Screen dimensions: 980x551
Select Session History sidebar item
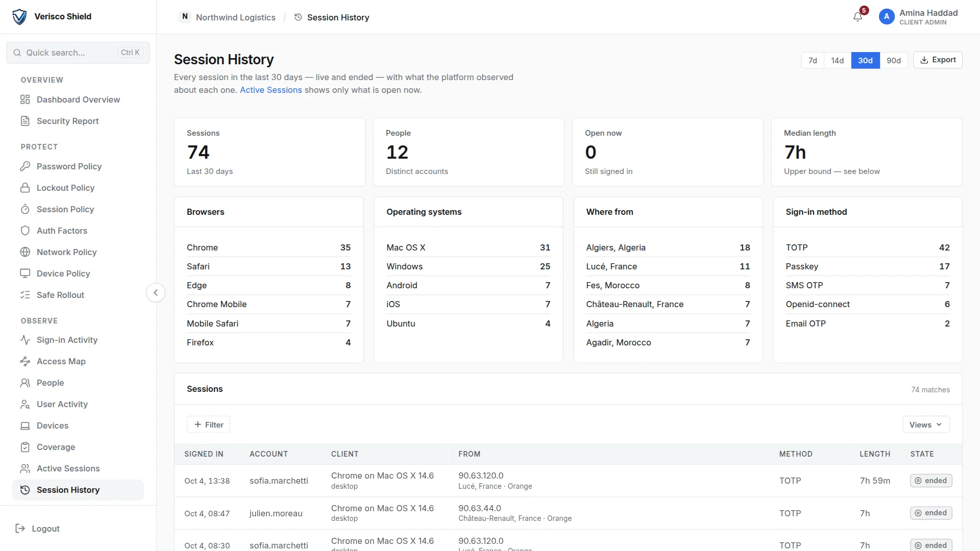coord(78,490)
